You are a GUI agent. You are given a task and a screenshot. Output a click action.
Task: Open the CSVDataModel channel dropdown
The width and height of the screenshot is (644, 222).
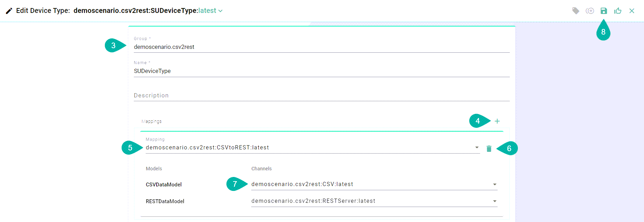[494, 184]
